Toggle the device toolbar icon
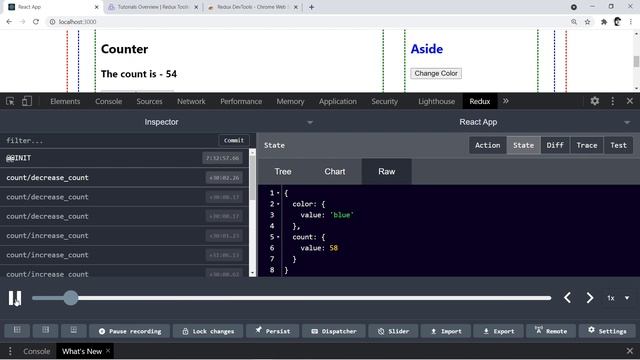 27,101
